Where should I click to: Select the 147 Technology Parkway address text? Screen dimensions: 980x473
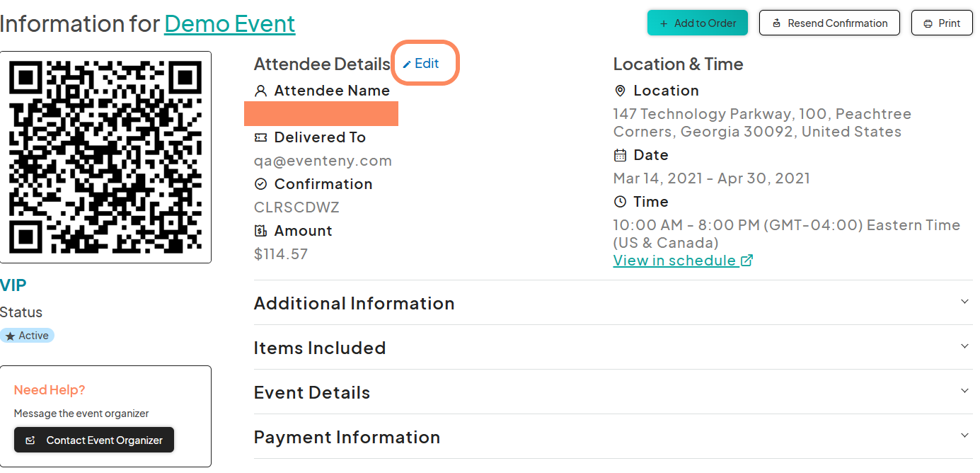click(762, 122)
